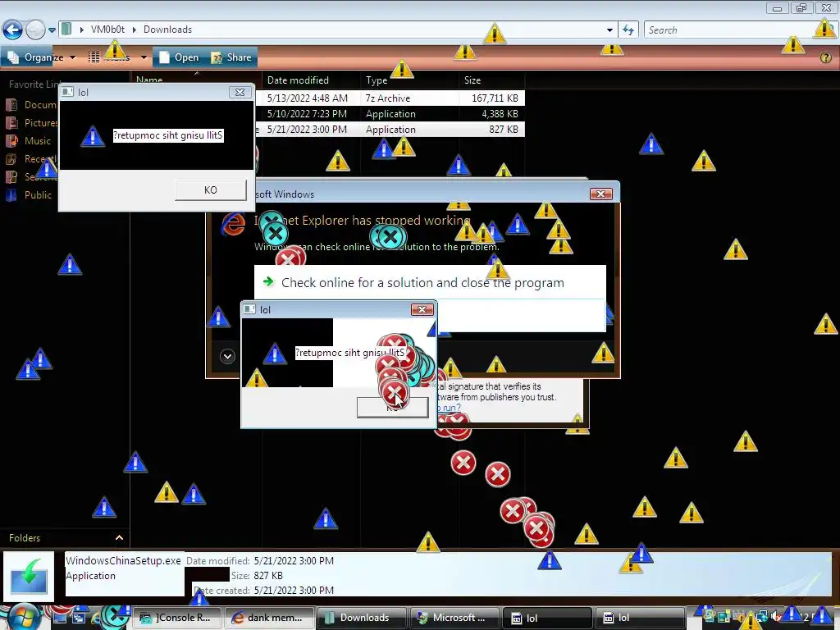Sort files by the Type column header

[409, 80]
